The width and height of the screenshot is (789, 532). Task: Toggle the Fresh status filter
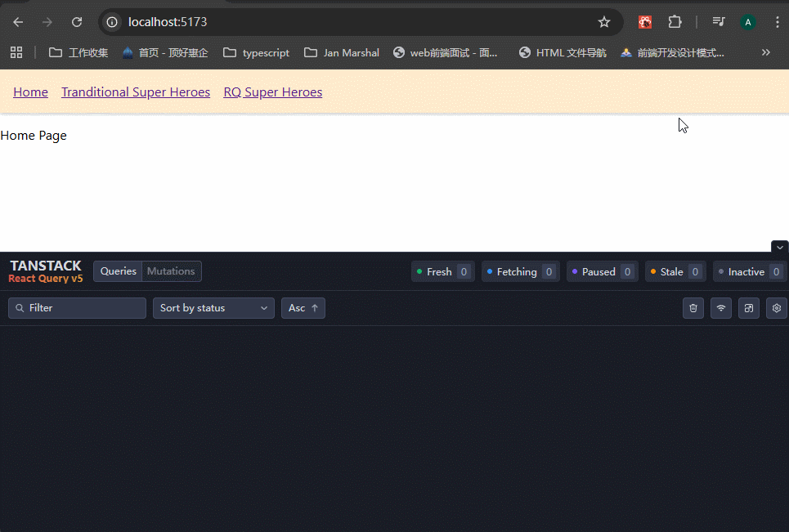442,272
